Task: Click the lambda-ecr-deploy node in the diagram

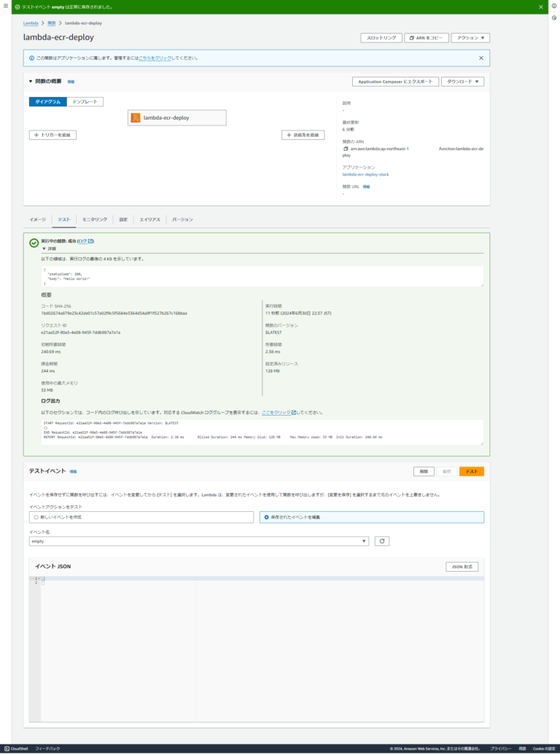Action: [176, 117]
